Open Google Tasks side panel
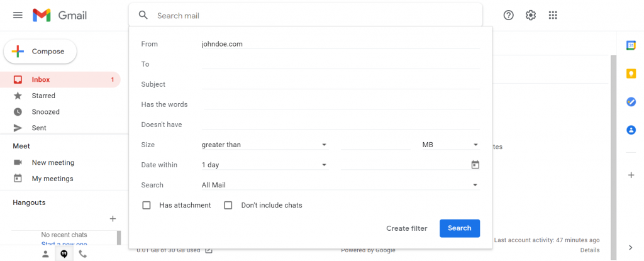This screenshot has width=644, height=261. coord(631,102)
